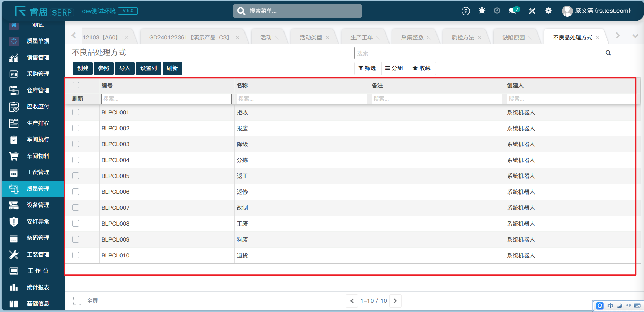Click the fullscreen 全屏 icon
Screen dimensions: 644x312
(x=77, y=301)
